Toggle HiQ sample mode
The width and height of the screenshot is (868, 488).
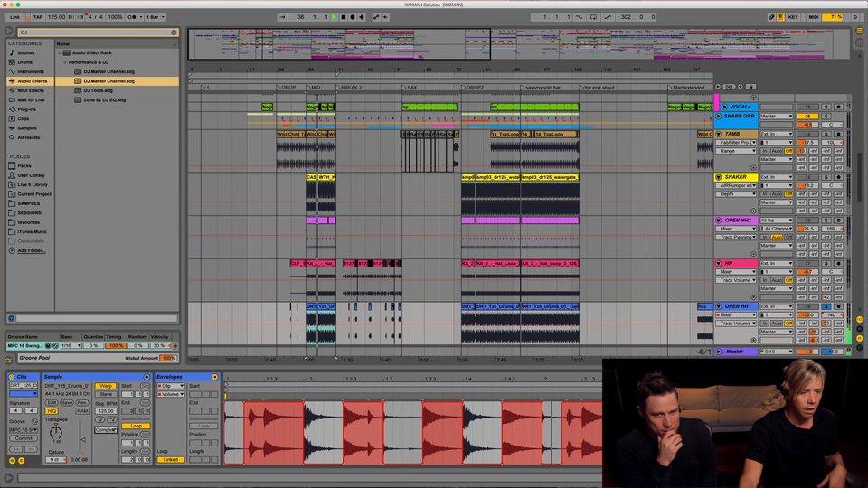[52, 411]
